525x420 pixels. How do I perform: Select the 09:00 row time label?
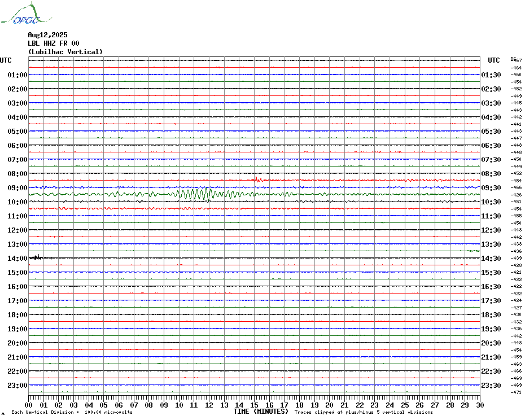pyautogui.click(x=17, y=187)
